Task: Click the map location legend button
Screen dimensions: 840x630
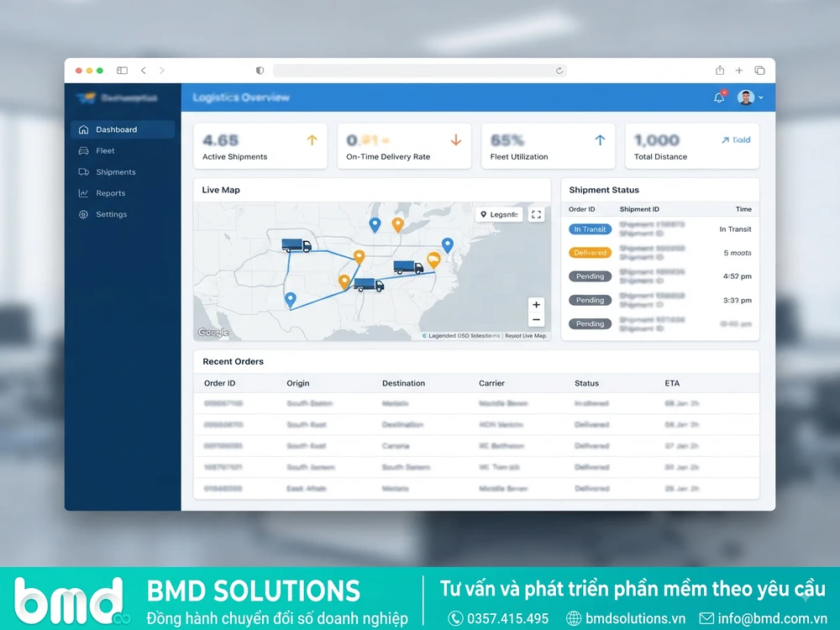Action: [x=499, y=215]
